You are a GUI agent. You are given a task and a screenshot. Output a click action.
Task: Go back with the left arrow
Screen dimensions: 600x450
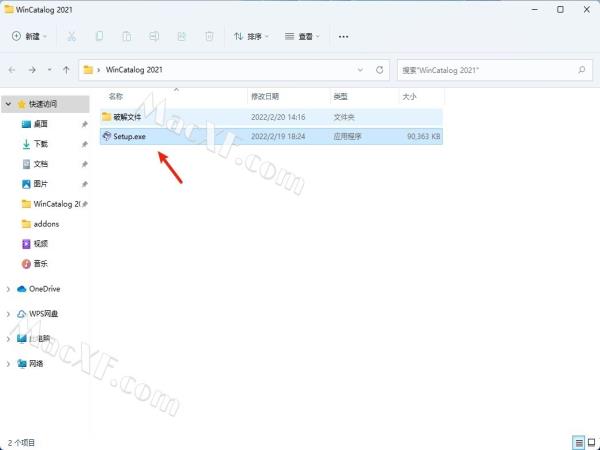pos(12,70)
